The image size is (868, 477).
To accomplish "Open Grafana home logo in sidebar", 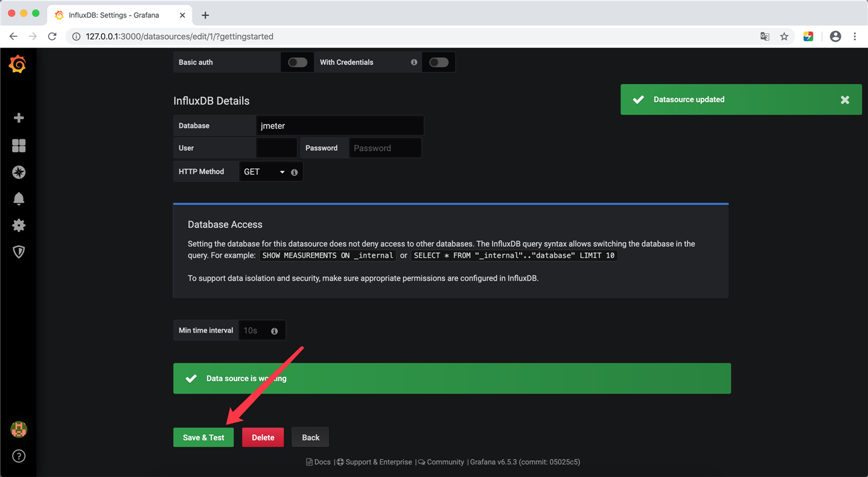I will tap(18, 64).
